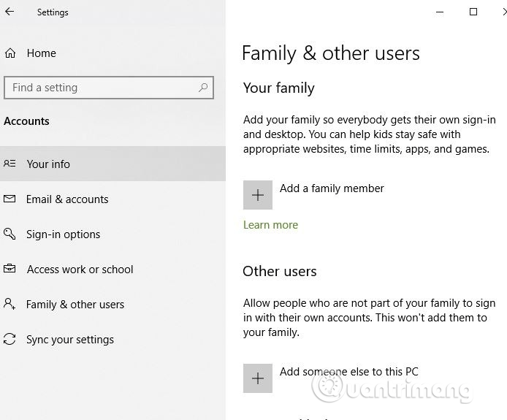Image resolution: width=507 pixels, height=420 pixels.
Task: Click the Your info person icon
Action: [x=9, y=164]
